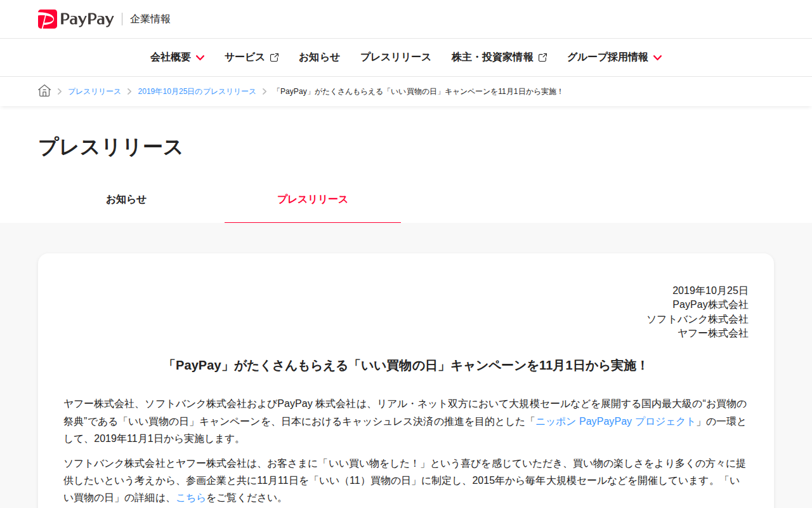The height and width of the screenshot is (508, 812).
Task: Expand the グループ採用情報 dropdown chevron
Action: (657, 57)
